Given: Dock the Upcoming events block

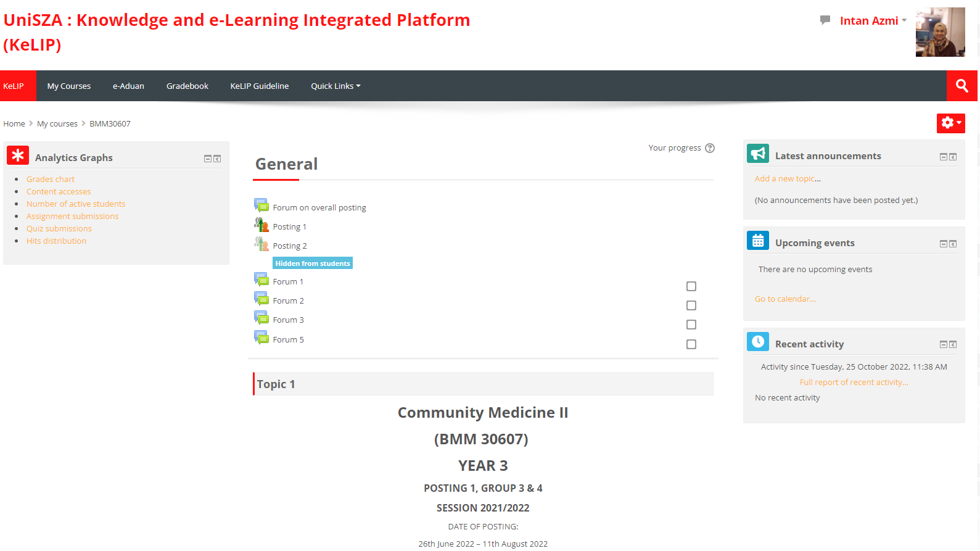Looking at the screenshot, I should click(x=953, y=244).
